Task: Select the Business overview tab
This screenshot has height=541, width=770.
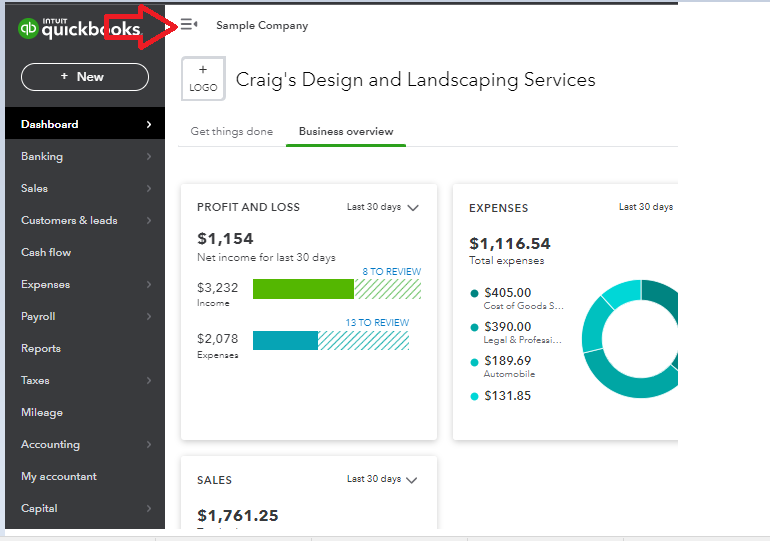Action: click(346, 132)
